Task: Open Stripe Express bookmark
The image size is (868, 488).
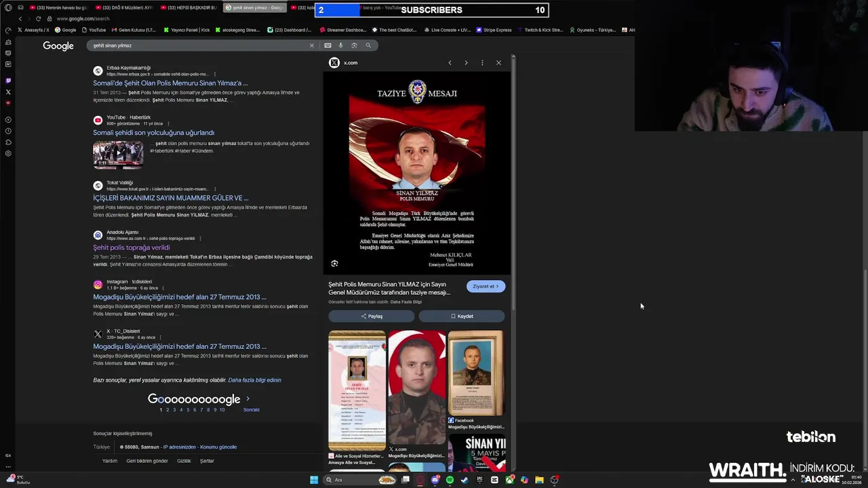Action: [x=494, y=30]
